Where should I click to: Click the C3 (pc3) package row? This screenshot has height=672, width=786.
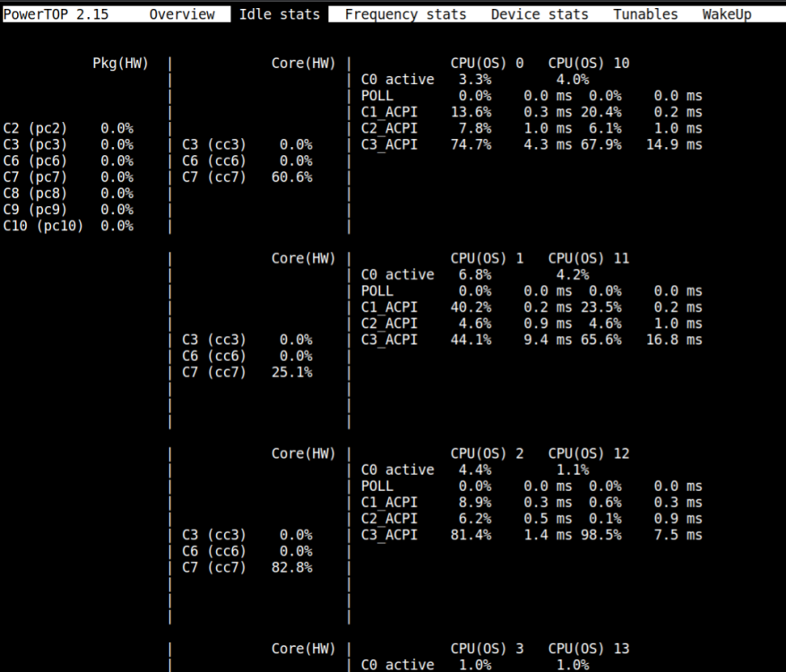(68, 144)
